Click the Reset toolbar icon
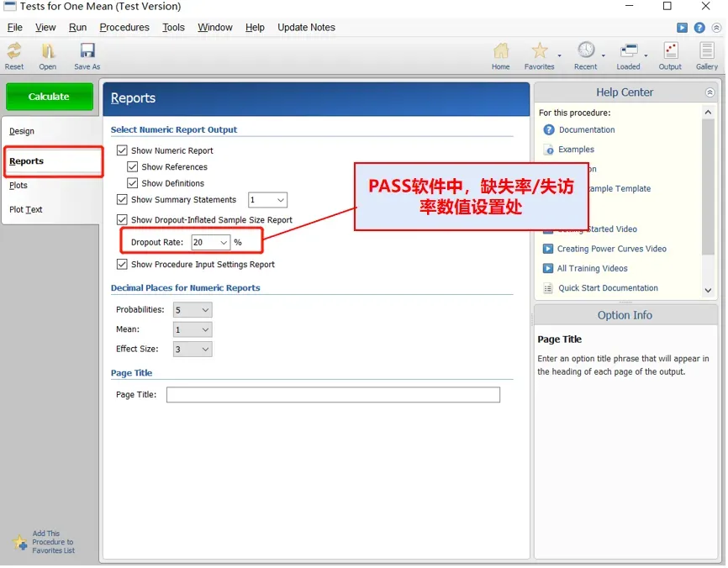728x568 pixels. 14,51
